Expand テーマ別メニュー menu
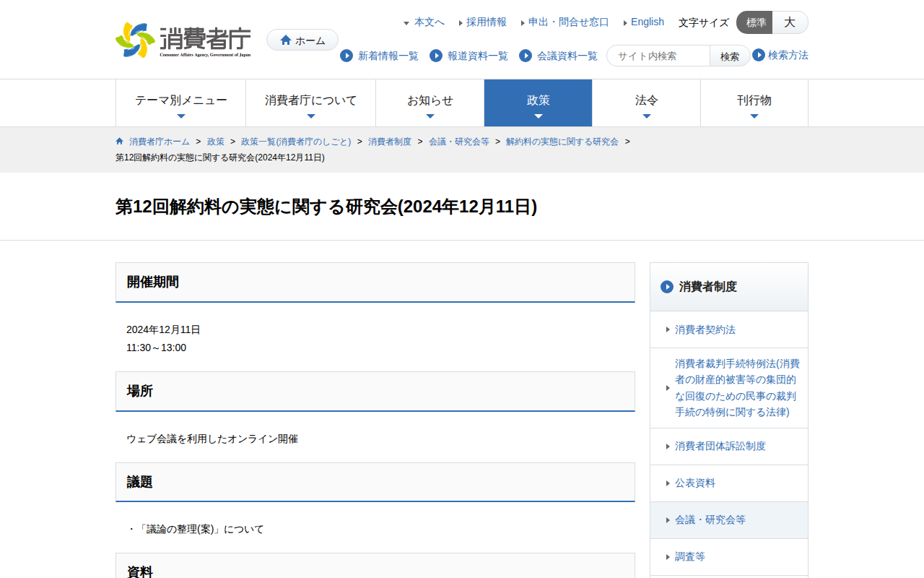The height and width of the screenshot is (578, 924). [181, 103]
